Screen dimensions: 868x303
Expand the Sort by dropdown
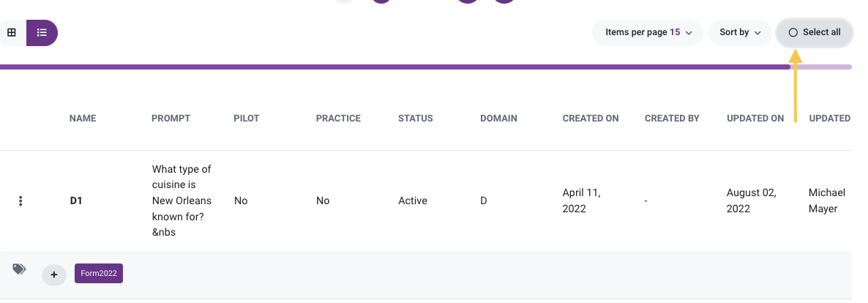(x=740, y=33)
